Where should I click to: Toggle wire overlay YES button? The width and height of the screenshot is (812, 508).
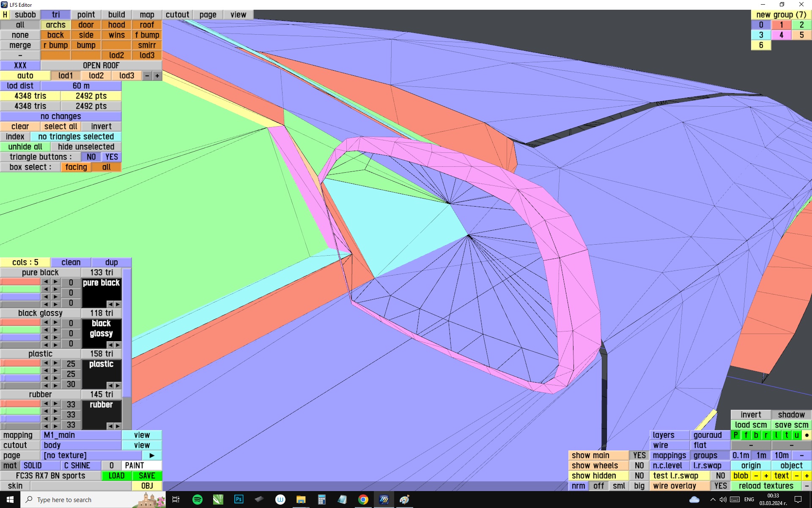(720, 486)
